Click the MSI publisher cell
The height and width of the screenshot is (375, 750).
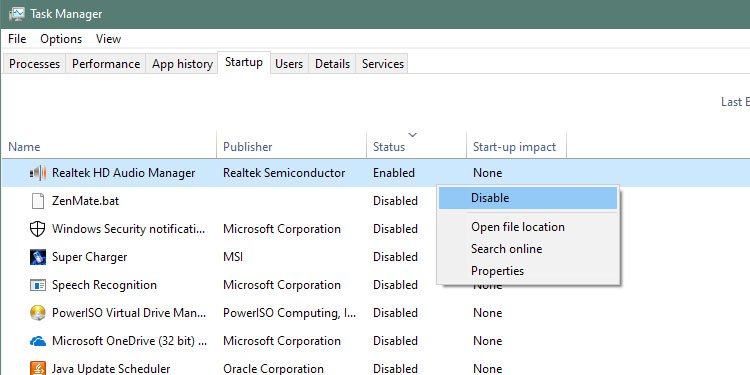[x=233, y=257]
